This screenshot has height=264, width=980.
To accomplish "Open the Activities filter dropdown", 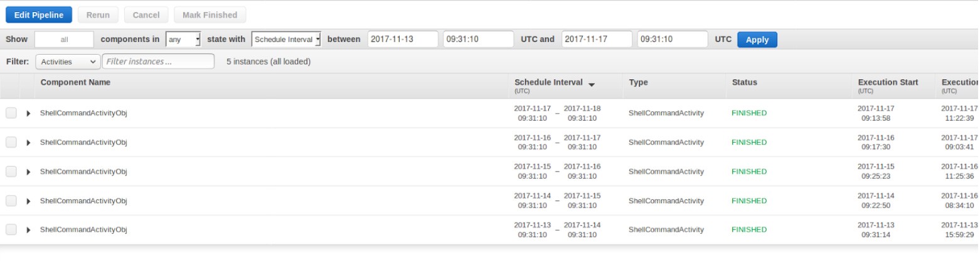I will click(68, 62).
